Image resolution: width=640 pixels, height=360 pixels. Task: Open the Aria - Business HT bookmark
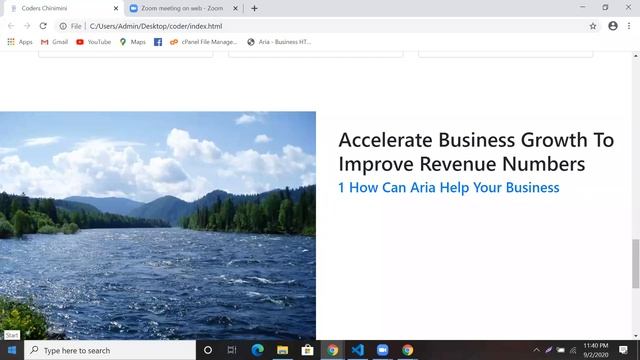click(279, 42)
